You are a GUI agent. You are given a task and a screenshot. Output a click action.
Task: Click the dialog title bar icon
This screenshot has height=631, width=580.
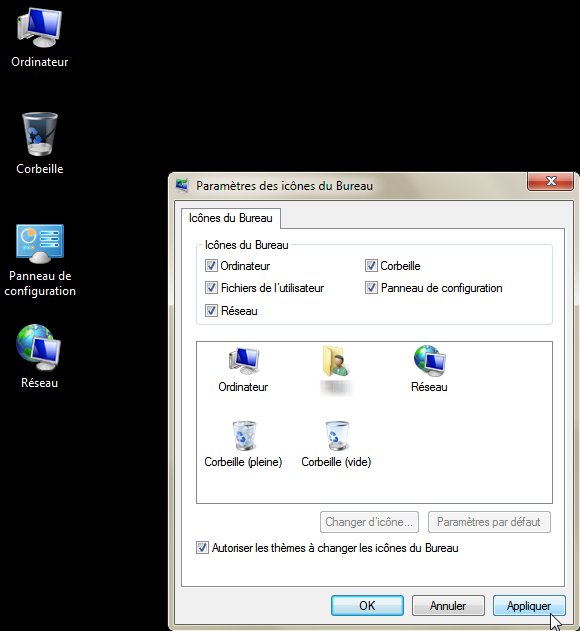[x=182, y=186]
